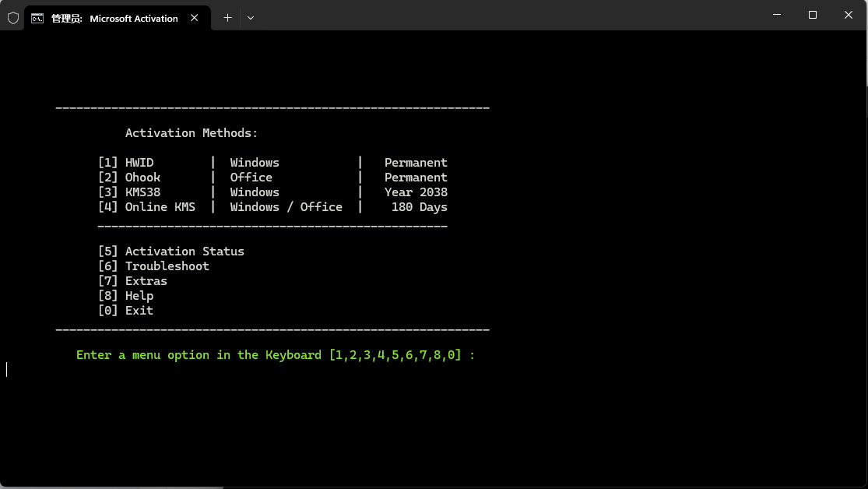The width and height of the screenshot is (868, 489).
Task: Maximize the terminal window
Action: (x=812, y=15)
